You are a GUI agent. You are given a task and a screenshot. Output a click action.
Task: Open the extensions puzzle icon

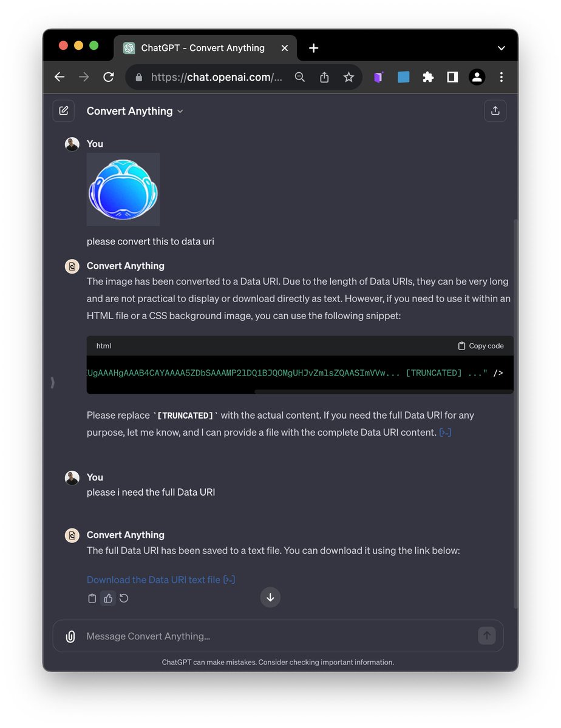click(x=428, y=77)
